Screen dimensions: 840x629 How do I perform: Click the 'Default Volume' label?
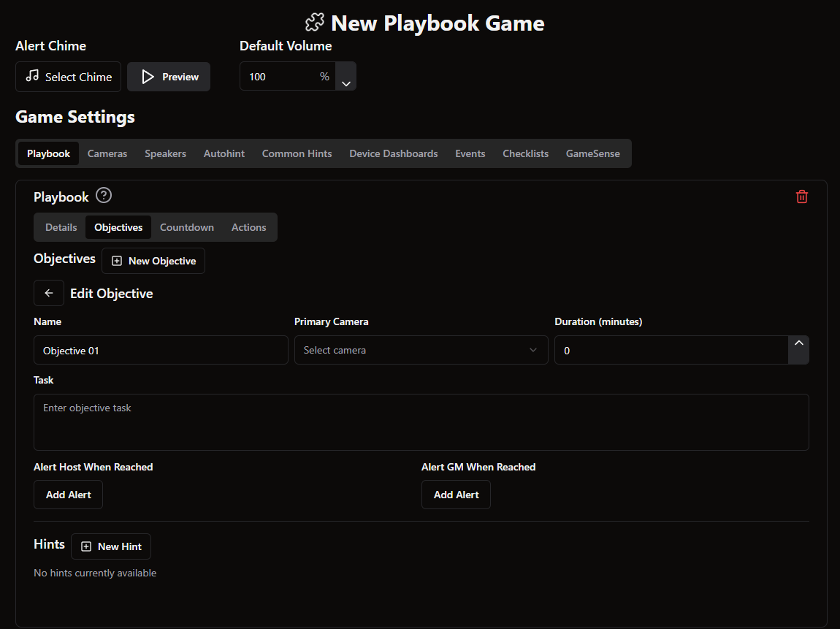click(286, 46)
